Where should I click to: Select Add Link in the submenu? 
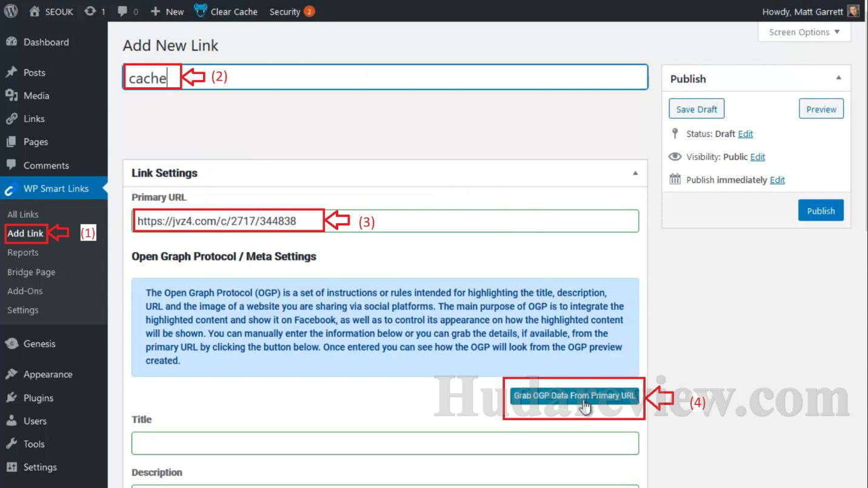25,233
